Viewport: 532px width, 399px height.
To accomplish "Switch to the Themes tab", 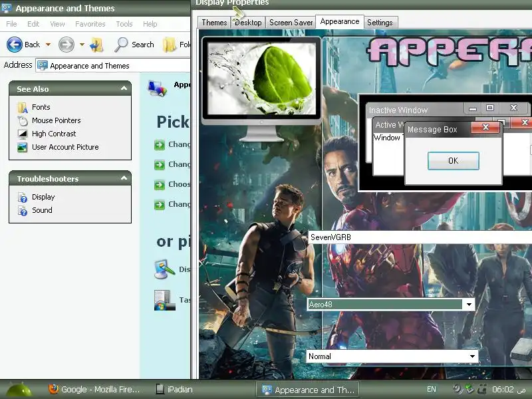I will 214,23.
